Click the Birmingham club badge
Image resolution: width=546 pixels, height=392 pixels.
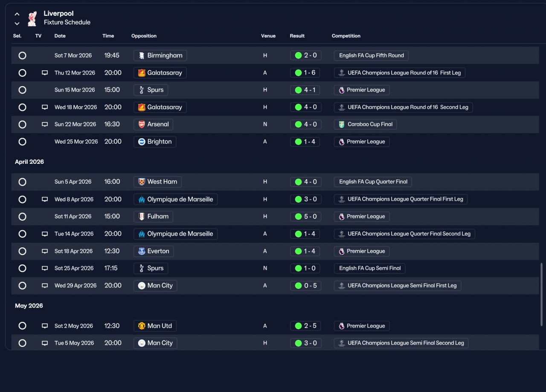[x=142, y=55]
